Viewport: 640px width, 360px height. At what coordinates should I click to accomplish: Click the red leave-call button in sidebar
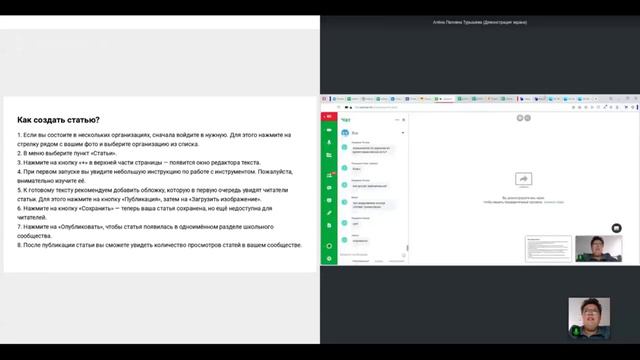pyautogui.click(x=329, y=117)
